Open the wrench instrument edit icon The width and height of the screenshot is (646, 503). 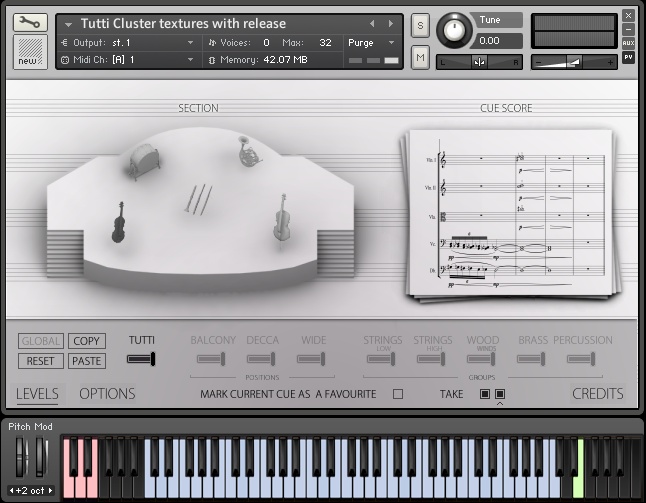click(30, 22)
